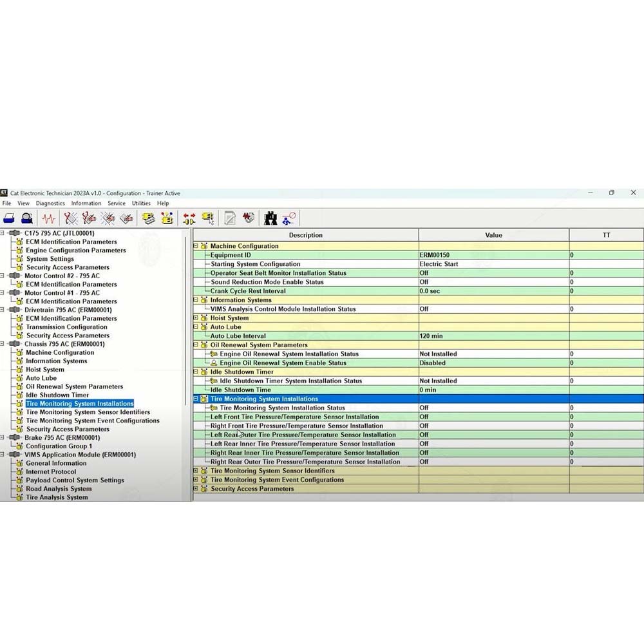Click the Description column header

[306, 235]
